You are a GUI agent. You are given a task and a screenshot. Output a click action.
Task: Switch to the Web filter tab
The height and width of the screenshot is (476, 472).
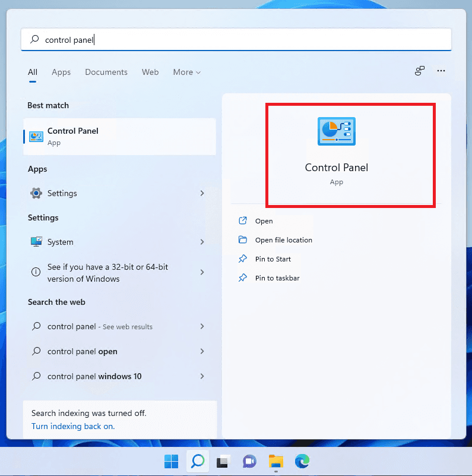pyautogui.click(x=150, y=72)
